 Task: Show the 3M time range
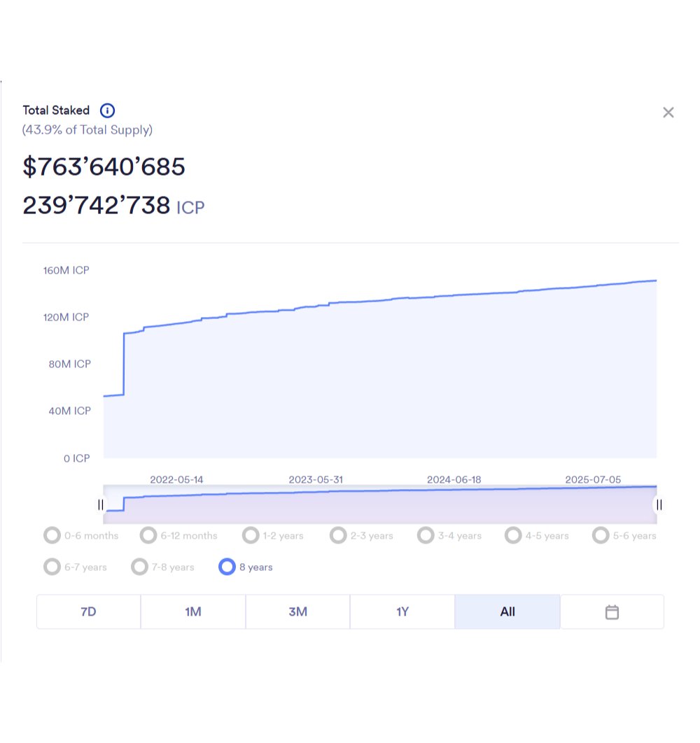[x=297, y=612]
